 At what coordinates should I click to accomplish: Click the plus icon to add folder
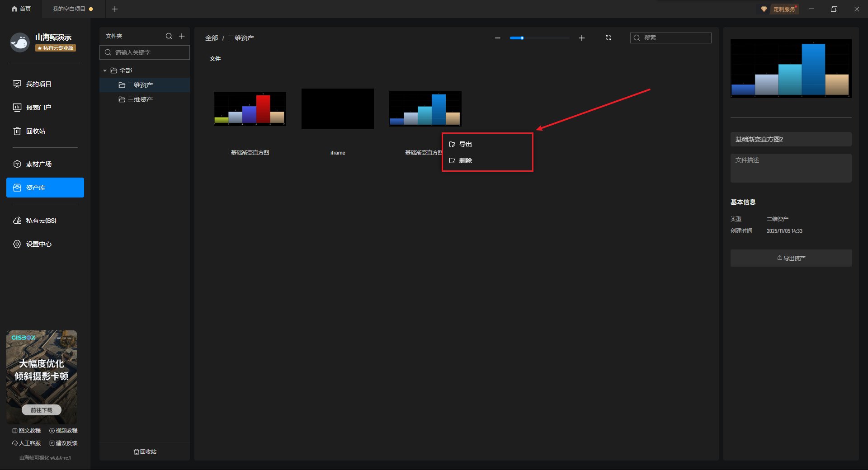tap(182, 36)
